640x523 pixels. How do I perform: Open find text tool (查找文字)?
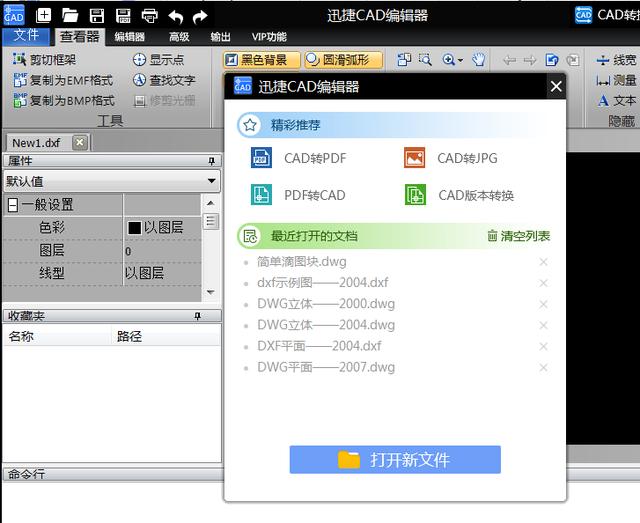pyautogui.click(x=164, y=80)
